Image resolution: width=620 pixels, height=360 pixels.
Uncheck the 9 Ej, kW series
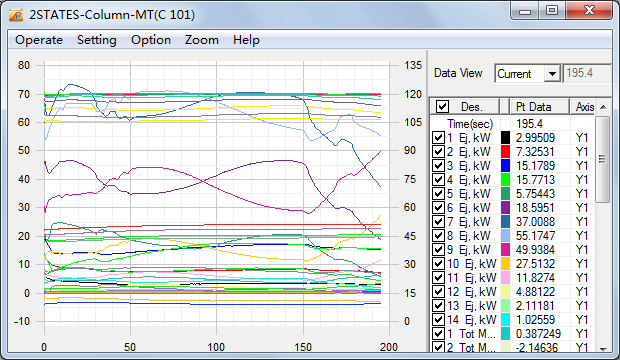tap(438, 250)
